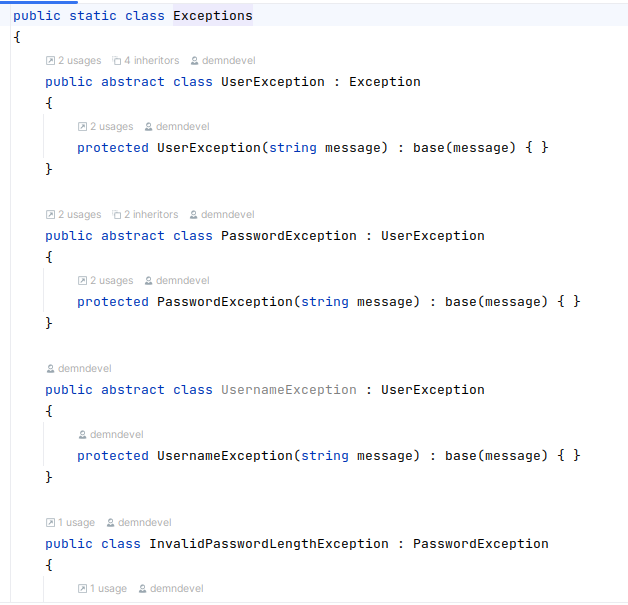Click grayed 'UsernameException' class name
This screenshot has width=628, height=605.
(289, 390)
